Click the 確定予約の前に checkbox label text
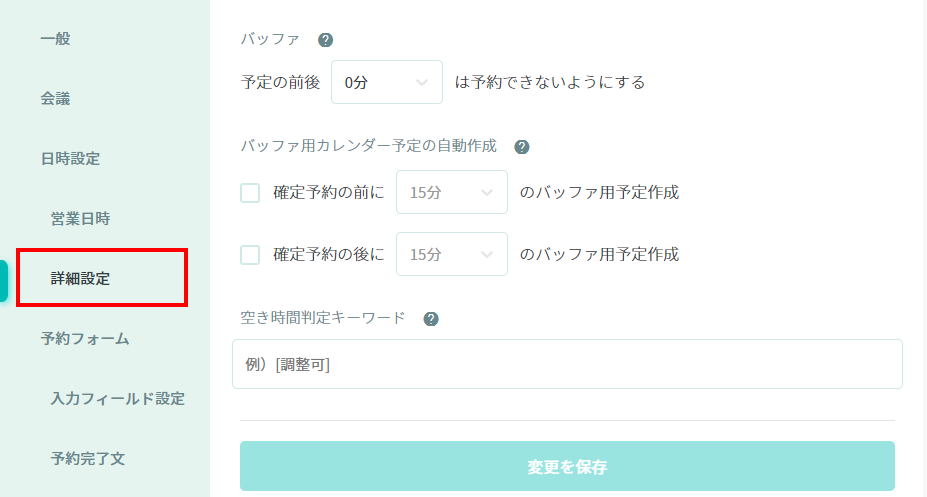 pyautogui.click(x=328, y=193)
